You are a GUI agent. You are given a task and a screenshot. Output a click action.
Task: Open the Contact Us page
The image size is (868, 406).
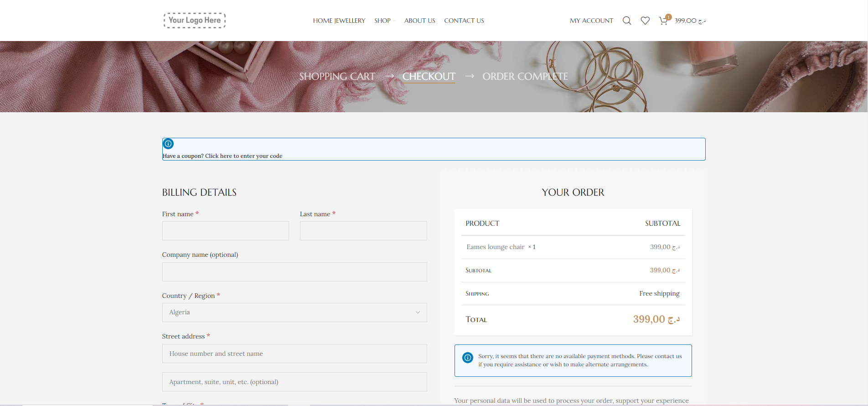(464, 21)
